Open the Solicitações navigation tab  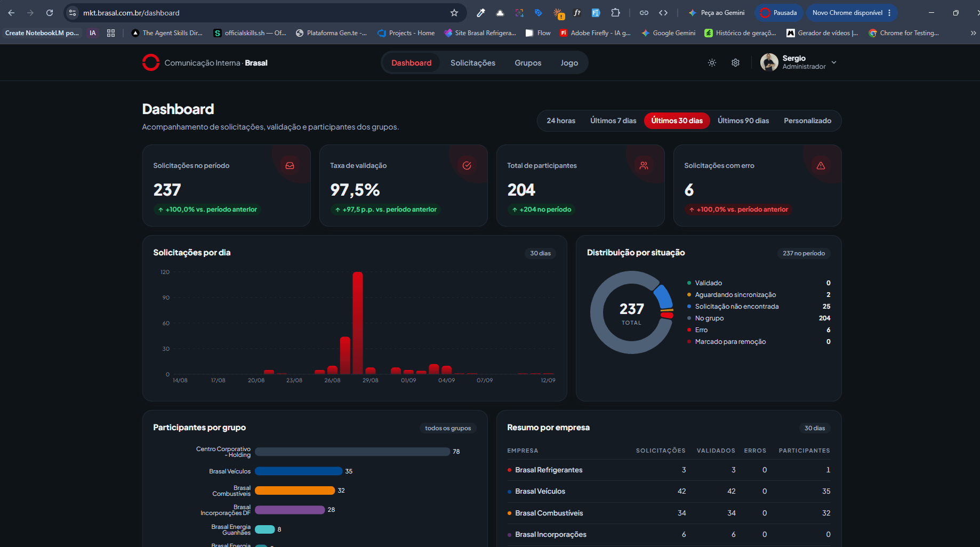472,63
